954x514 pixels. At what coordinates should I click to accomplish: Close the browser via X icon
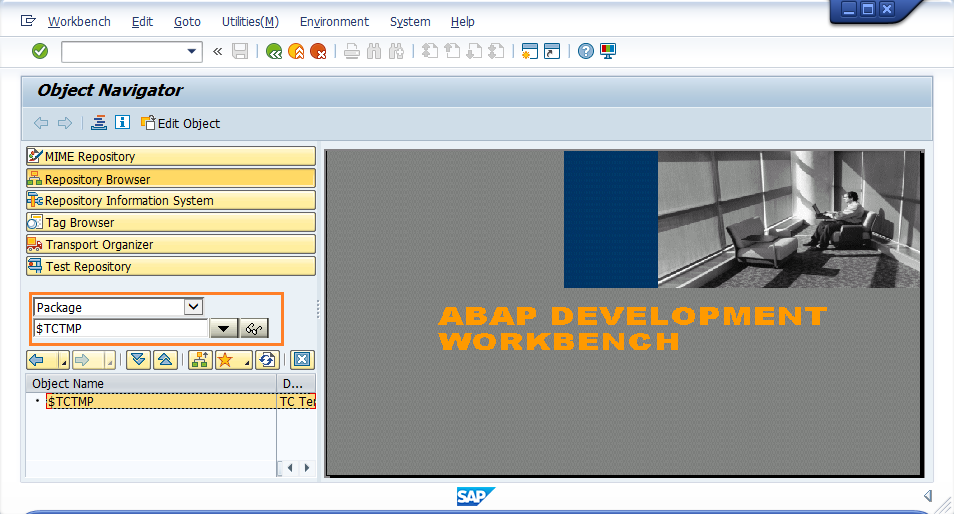pos(302,360)
